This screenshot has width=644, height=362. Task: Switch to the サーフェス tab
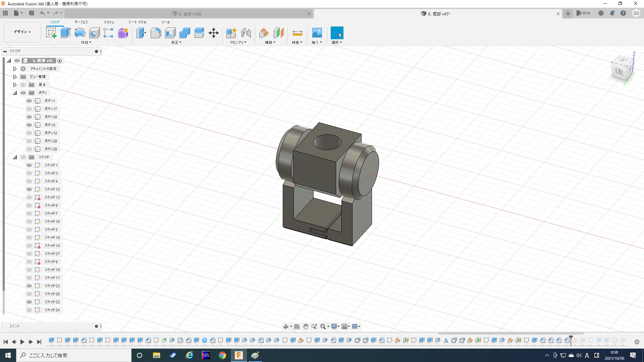[x=81, y=22]
